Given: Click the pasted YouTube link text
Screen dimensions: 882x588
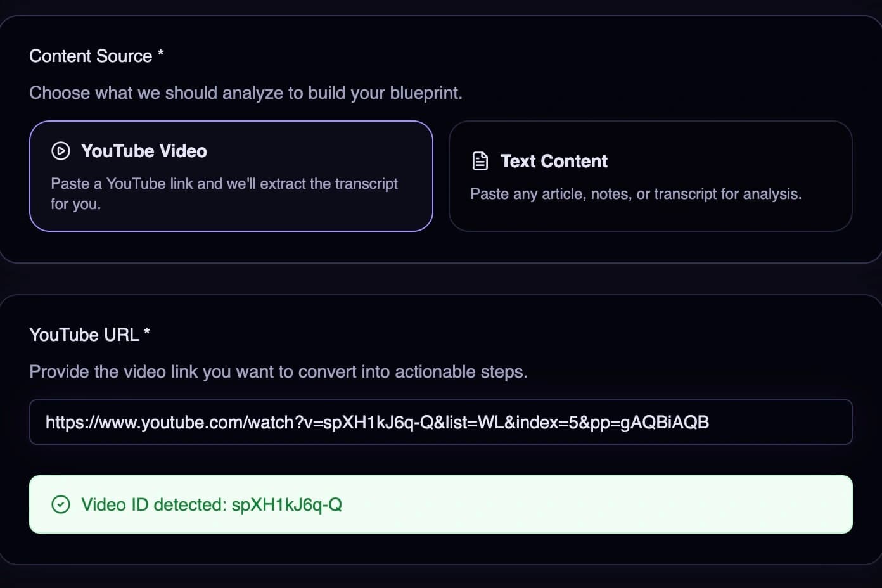Looking at the screenshot, I should click(377, 422).
